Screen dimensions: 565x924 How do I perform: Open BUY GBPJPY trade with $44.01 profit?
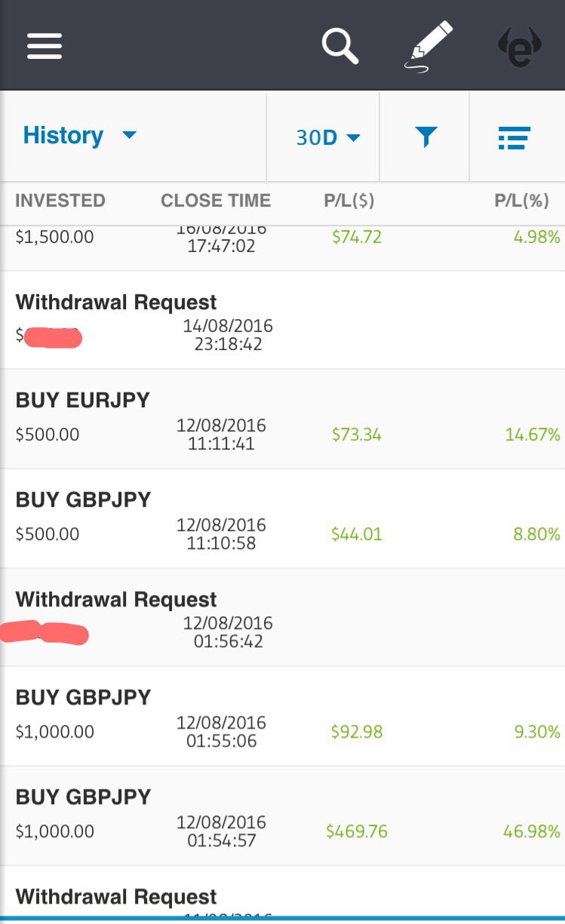[x=282, y=519]
